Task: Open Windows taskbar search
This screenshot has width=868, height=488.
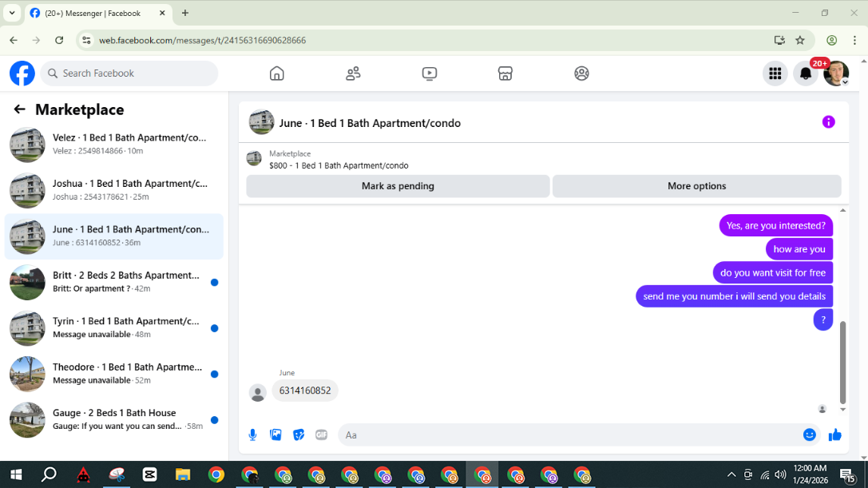Action: click(x=50, y=474)
